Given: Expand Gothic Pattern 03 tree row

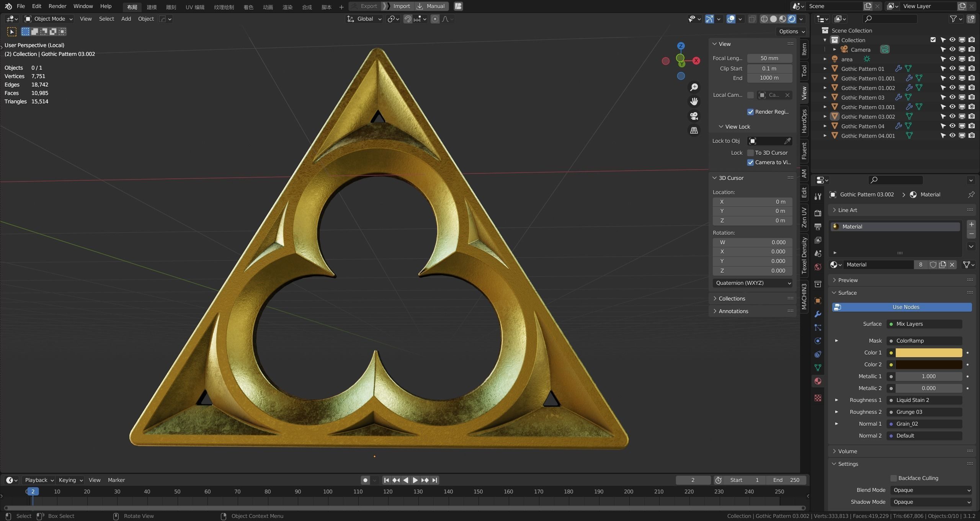Looking at the screenshot, I should tap(825, 97).
